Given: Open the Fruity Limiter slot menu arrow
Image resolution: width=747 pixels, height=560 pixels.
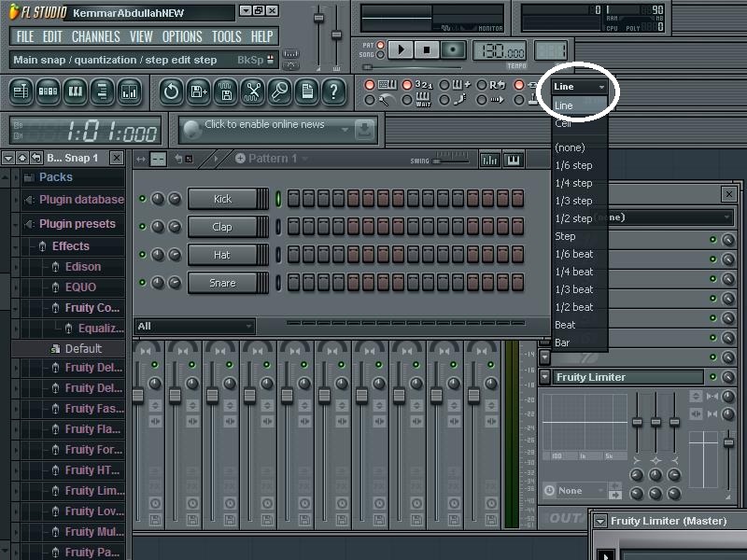Looking at the screenshot, I should [x=544, y=377].
